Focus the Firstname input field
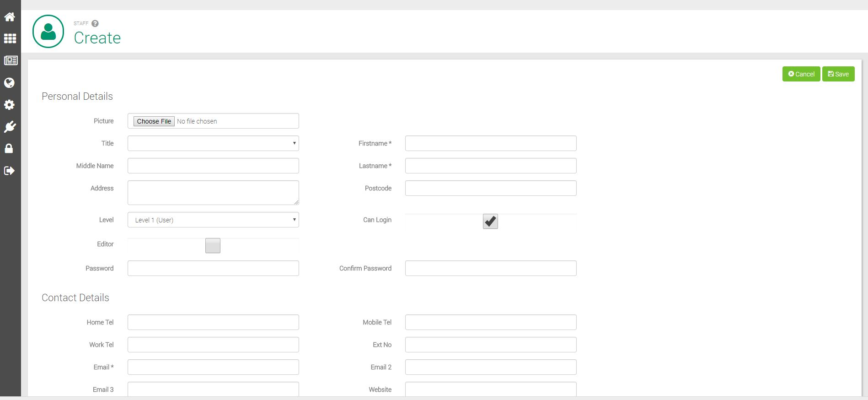Screen dimensions: 868x400 click(490, 143)
